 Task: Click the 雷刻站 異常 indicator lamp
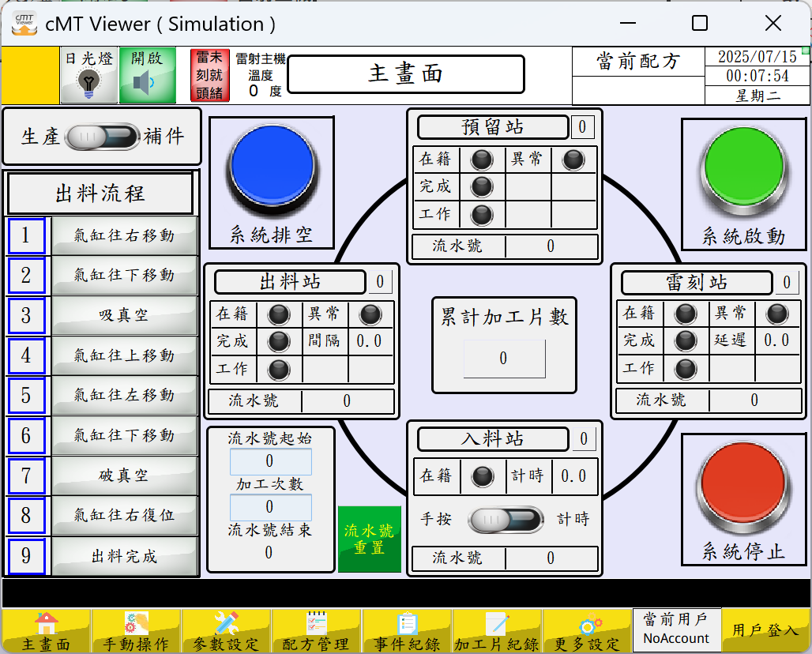(778, 314)
